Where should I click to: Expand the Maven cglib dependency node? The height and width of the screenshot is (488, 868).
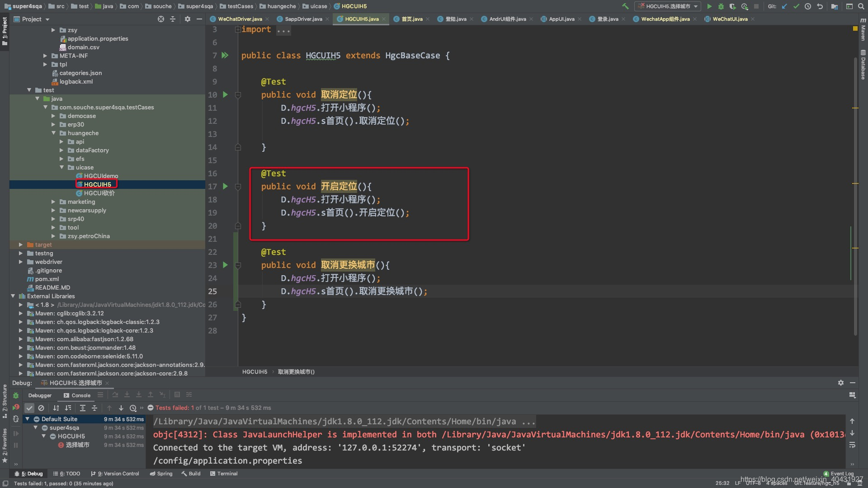tap(21, 313)
